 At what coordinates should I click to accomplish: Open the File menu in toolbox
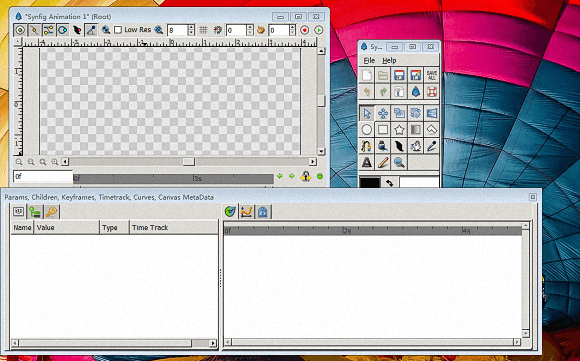(369, 60)
